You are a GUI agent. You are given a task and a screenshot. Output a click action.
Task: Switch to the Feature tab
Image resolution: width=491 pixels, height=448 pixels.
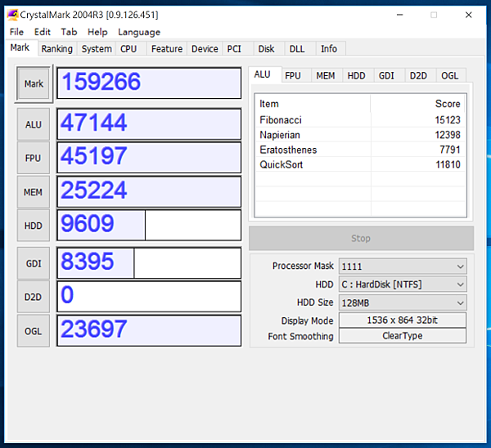[167, 49]
